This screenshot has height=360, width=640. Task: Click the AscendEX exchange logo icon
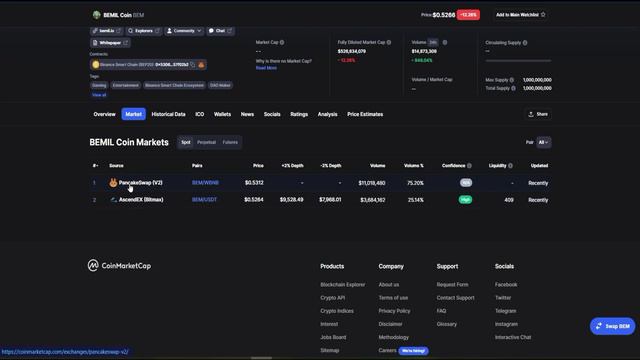pos(113,200)
